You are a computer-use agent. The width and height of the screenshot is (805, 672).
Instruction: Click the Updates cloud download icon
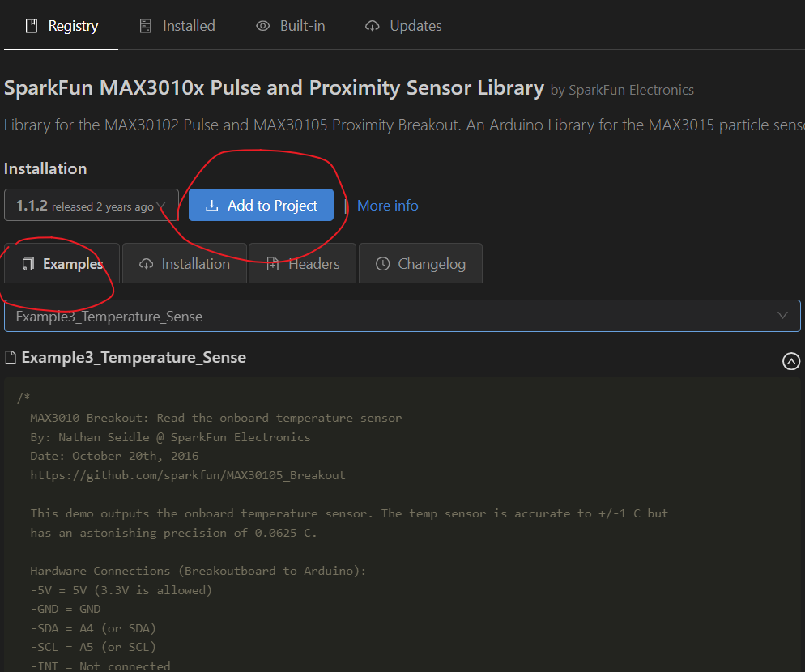pos(373,26)
